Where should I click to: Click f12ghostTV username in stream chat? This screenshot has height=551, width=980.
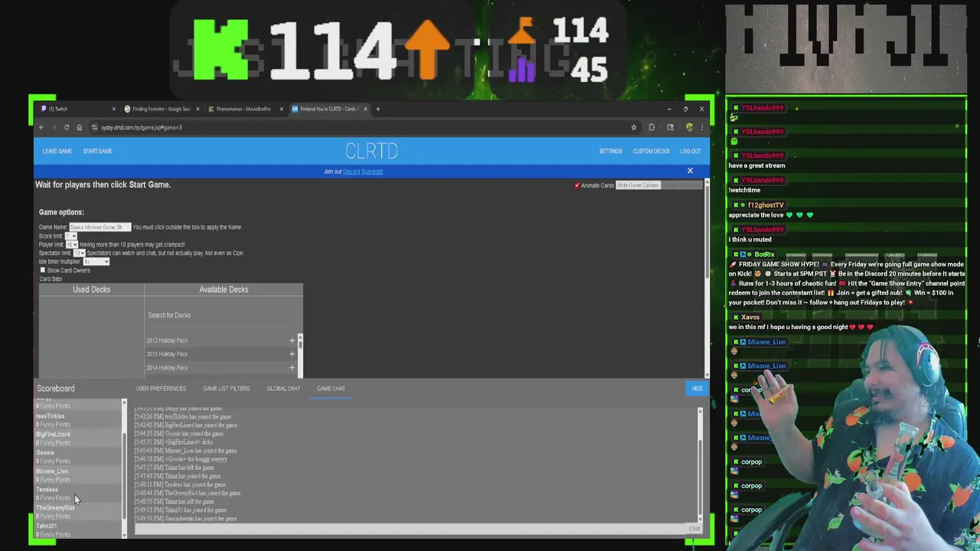[x=765, y=205]
